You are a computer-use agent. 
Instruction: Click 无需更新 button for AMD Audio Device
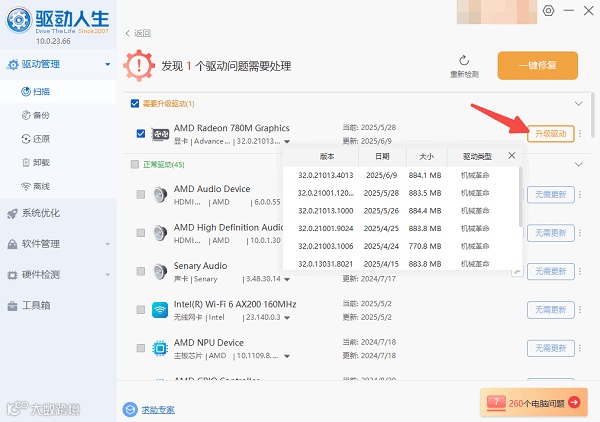551,195
